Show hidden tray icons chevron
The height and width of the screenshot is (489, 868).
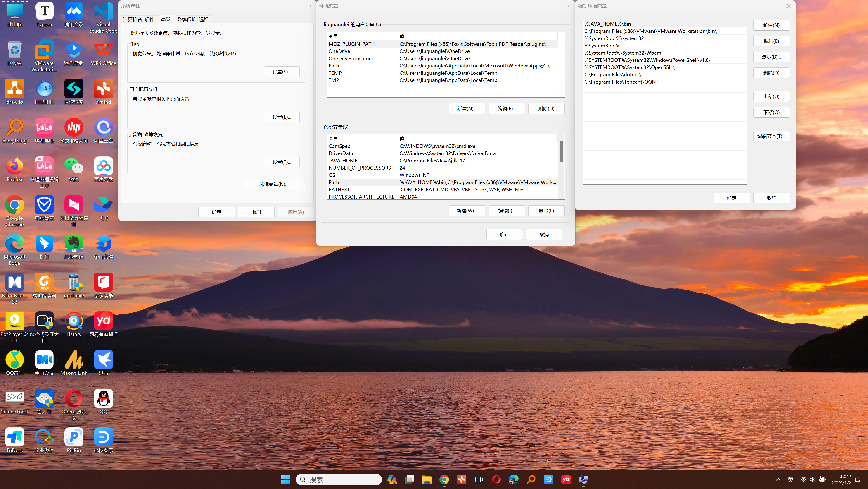pyautogui.click(x=778, y=479)
